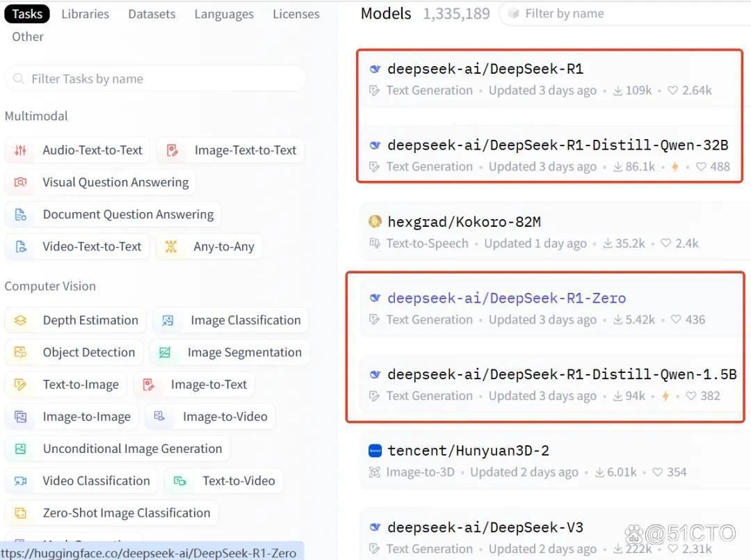Select the Tasks tab
751x560 pixels.
pyautogui.click(x=27, y=14)
